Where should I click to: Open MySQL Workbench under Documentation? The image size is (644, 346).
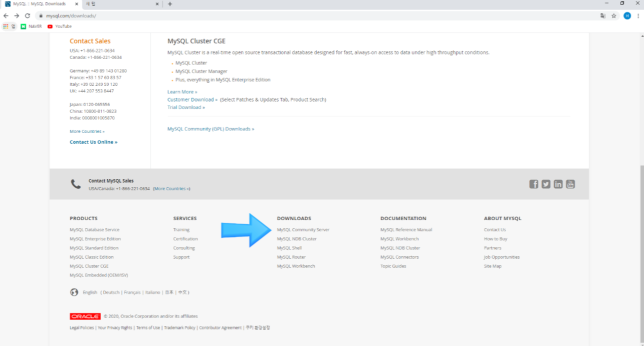[399, 239]
